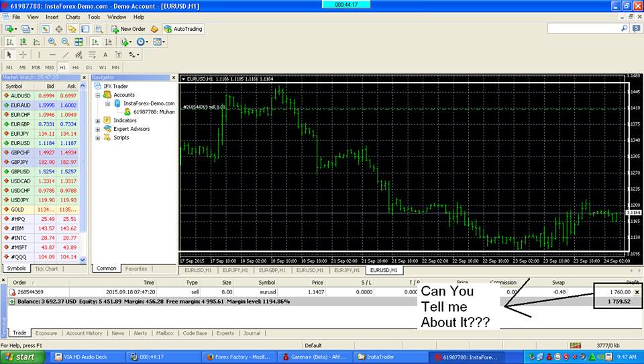Select the crosshair tool

(x=23, y=54)
